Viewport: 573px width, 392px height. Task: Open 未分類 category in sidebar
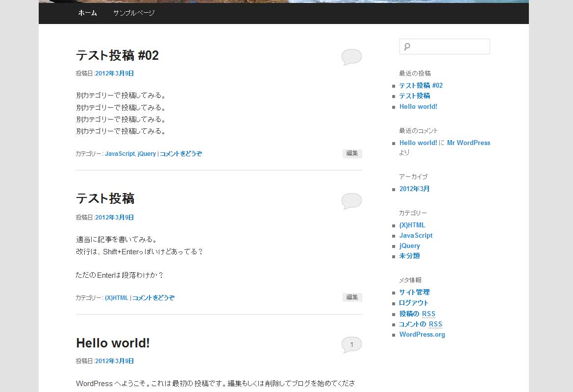410,256
